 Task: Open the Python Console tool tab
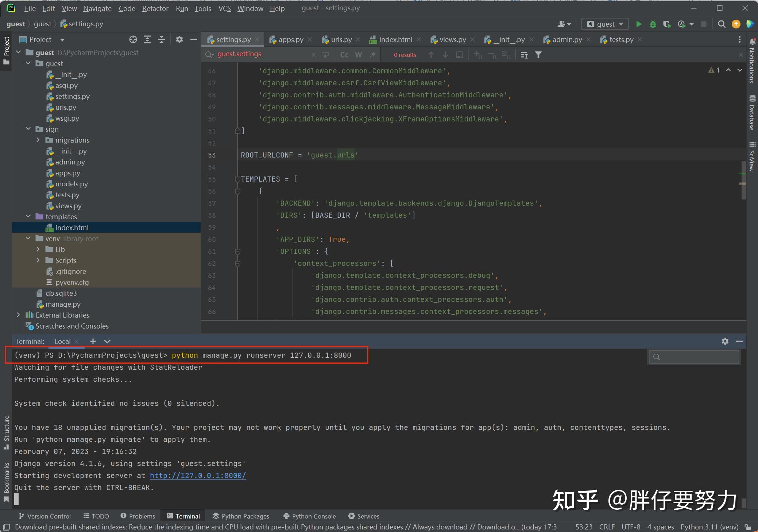tap(309, 516)
